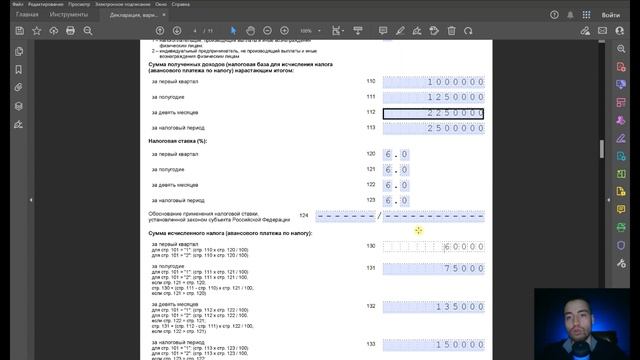Add the file to starred with the star icon

(37, 31)
